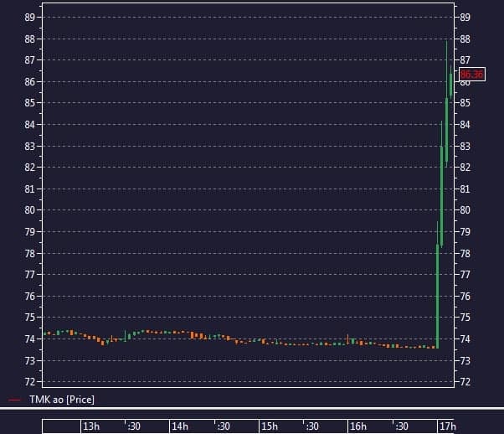Image resolution: width=504 pixels, height=434 pixels.
Task: Click the 81 label on the left price axis
Action: (29, 189)
